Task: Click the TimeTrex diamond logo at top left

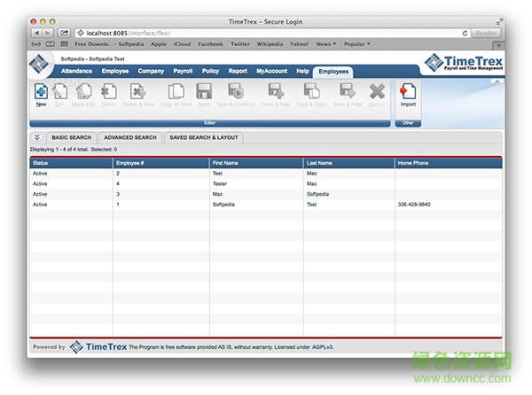Action: (39, 64)
